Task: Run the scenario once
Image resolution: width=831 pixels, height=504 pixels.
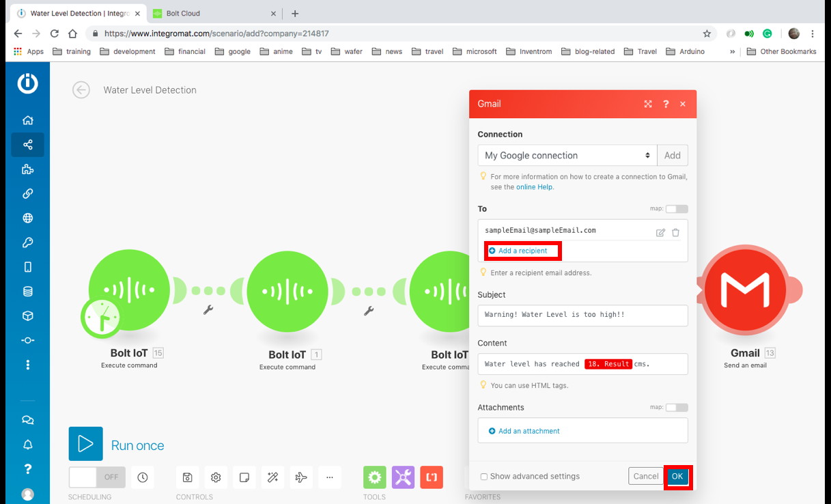Action: tap(85, 444)
